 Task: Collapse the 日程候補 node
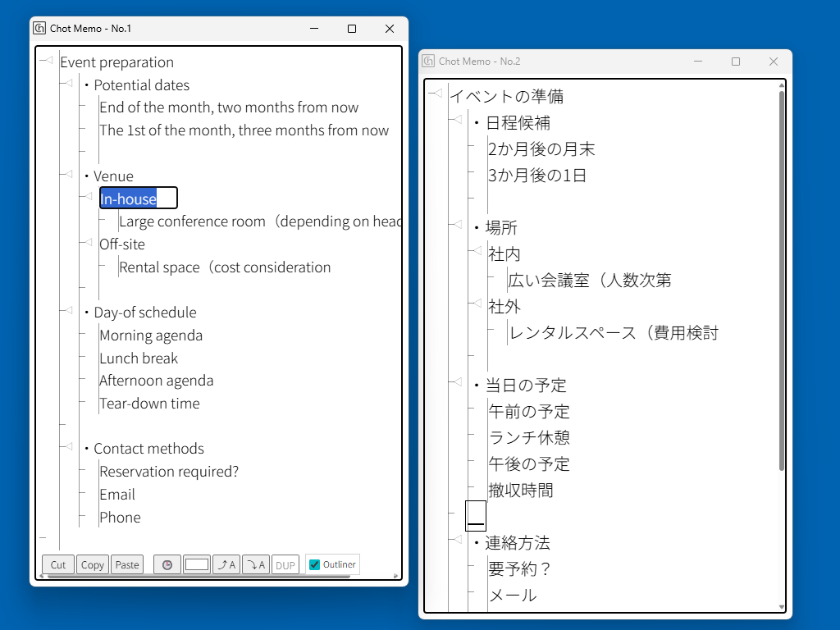tap(456, 121)
